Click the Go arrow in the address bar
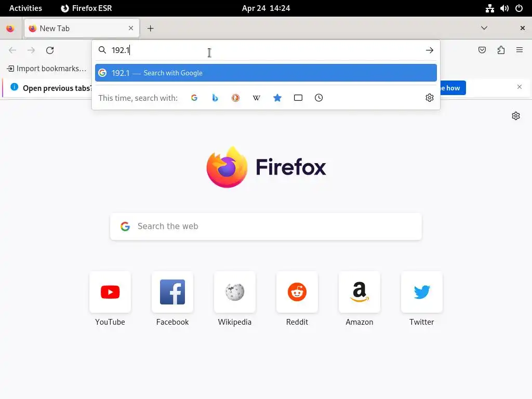The image size is (532, 399). pyautogui.click(x=430, y=50)
